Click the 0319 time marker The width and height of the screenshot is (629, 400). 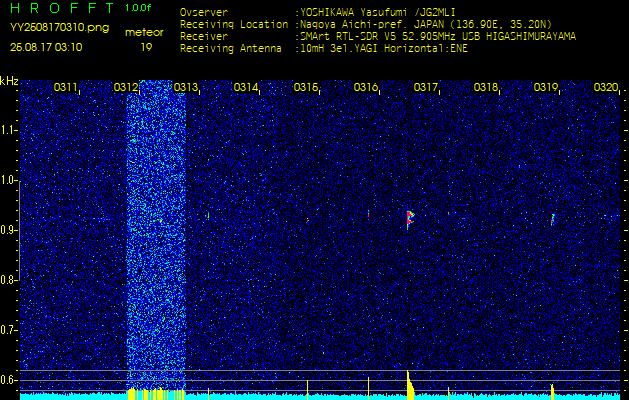(545, 87)
